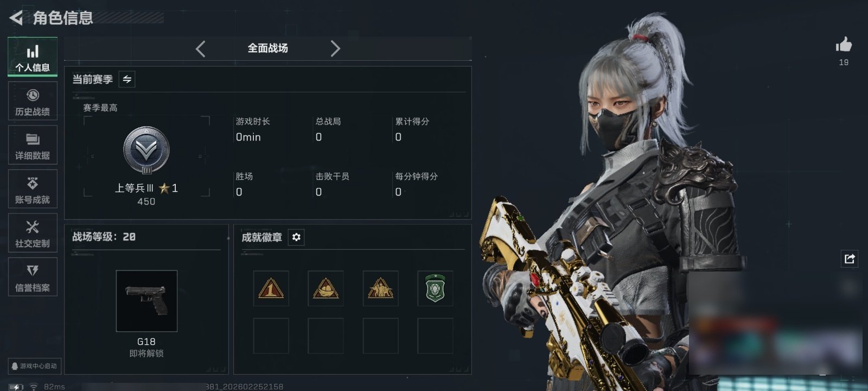
Task: Toggle season switch icon beside 当前赛季
Action: (x=127, y=79)
